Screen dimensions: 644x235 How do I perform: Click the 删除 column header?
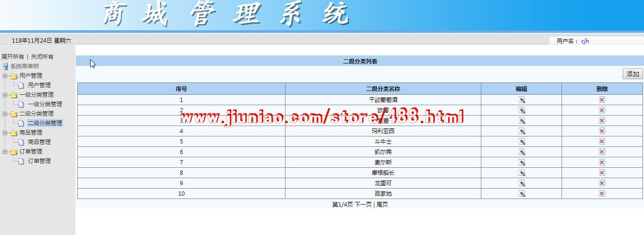[x=602, y=89]
